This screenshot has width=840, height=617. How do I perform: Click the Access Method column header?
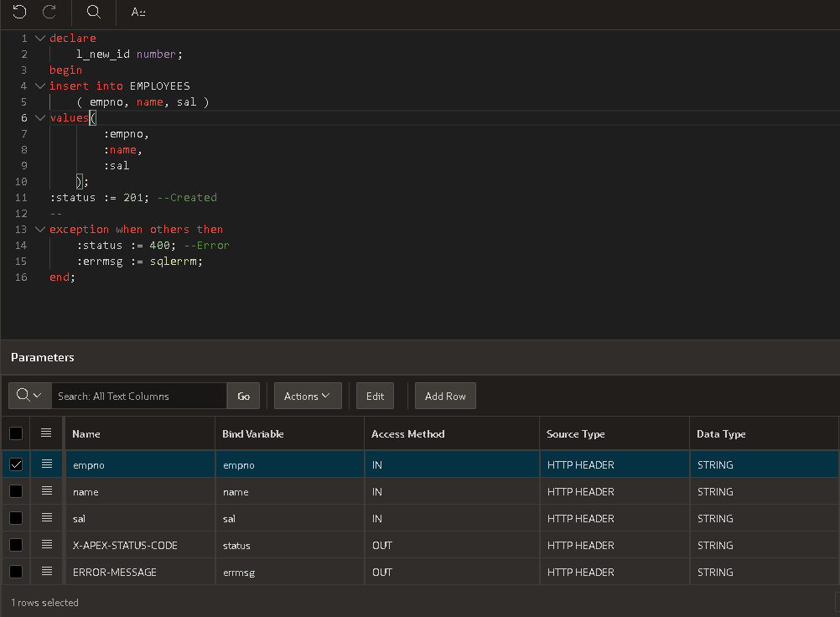[408, 433]
